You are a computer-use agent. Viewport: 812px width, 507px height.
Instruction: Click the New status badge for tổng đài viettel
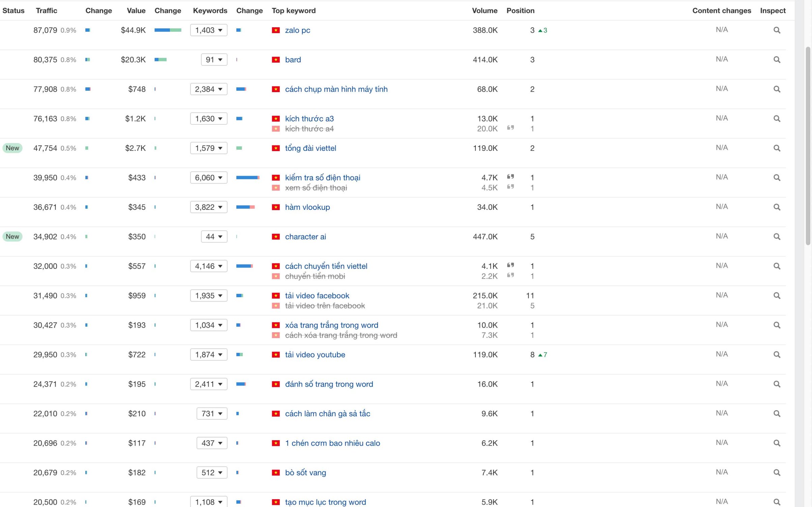point(12,148)
